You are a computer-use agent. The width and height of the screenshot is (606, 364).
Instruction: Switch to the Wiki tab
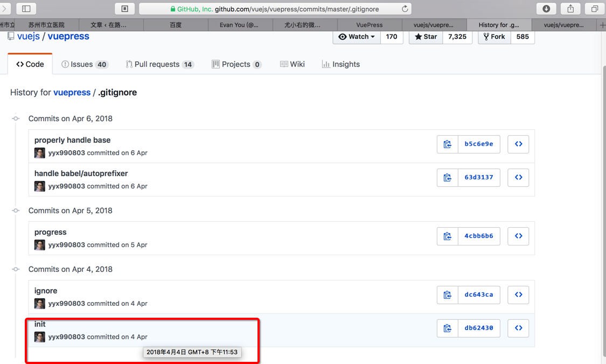(x=292, y=64)
